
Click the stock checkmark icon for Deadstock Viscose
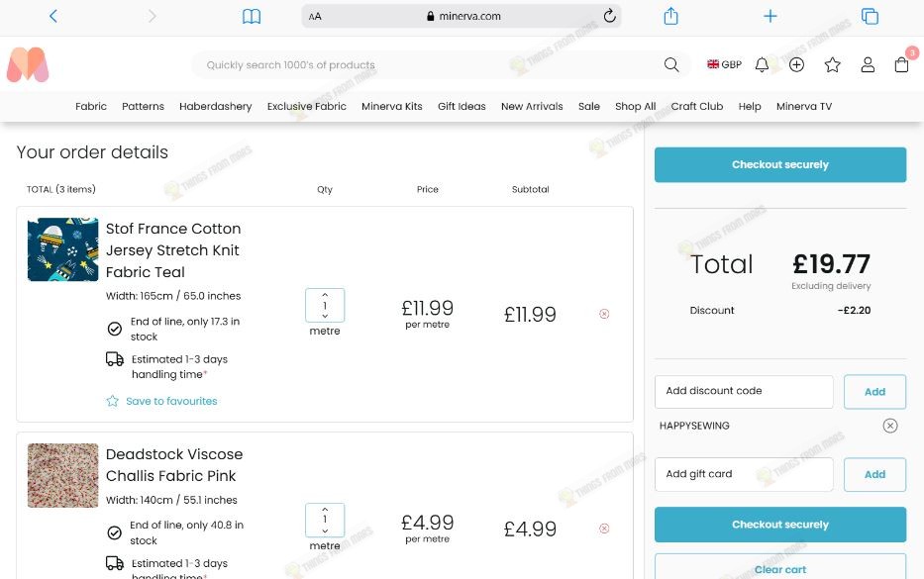coord(114,532)
